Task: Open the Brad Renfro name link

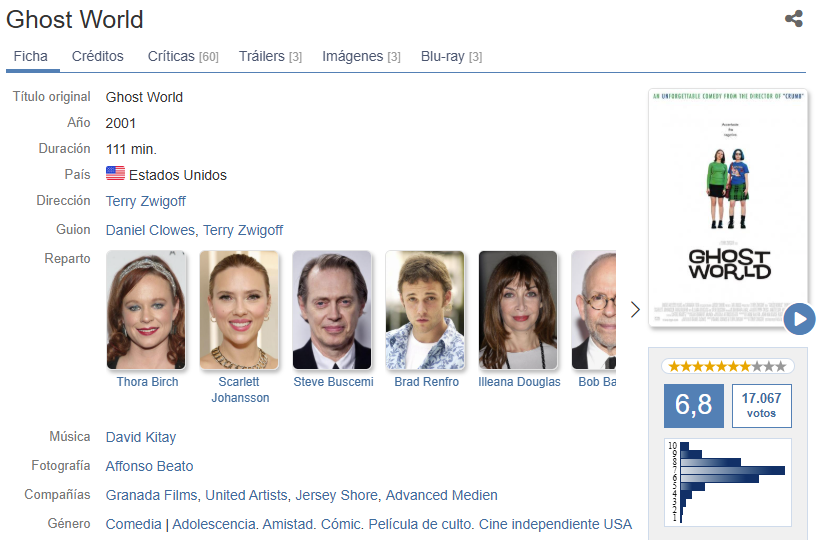Action: coord(427,382)
